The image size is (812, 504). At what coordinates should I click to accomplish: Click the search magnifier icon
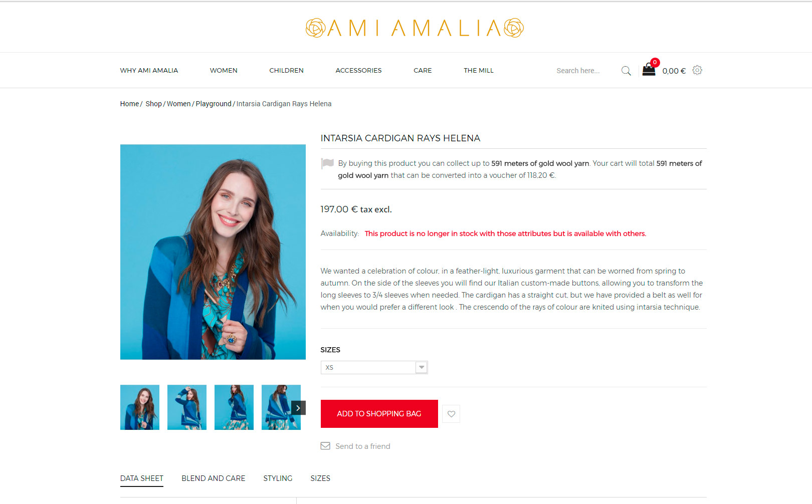pyautogui.click(x=626, y=71)
